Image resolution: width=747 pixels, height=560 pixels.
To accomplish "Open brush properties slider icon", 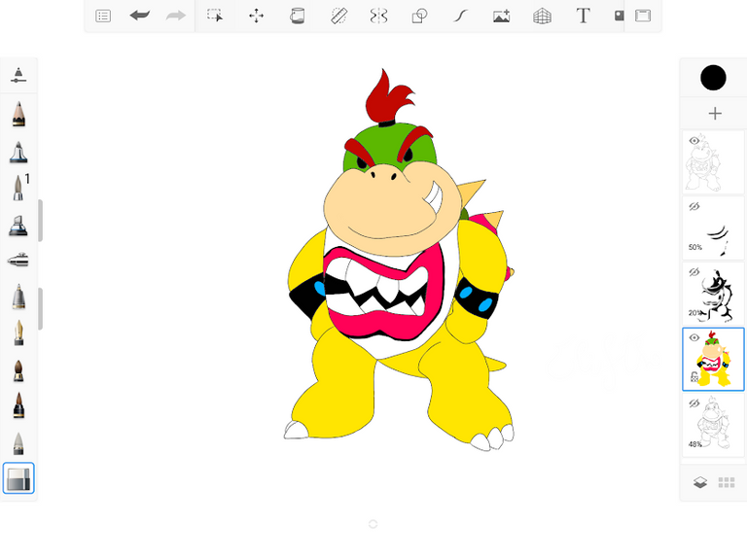I will 18,75.
